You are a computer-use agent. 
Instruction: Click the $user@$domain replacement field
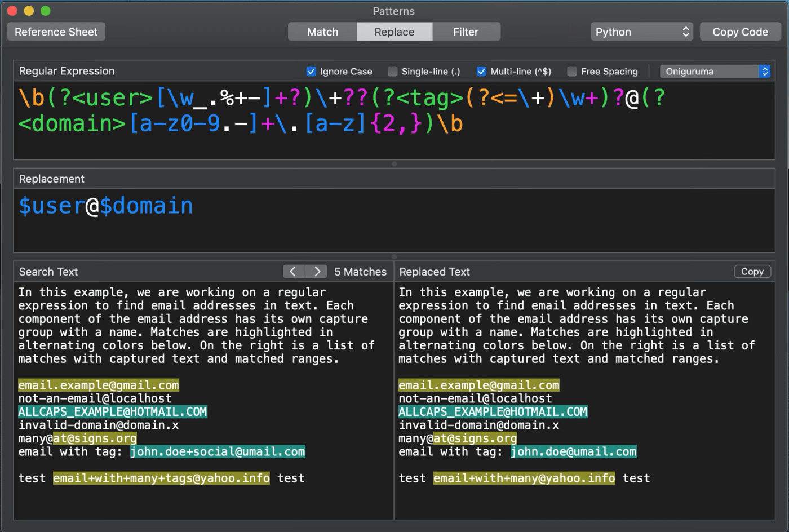click(x=394, y=220)
